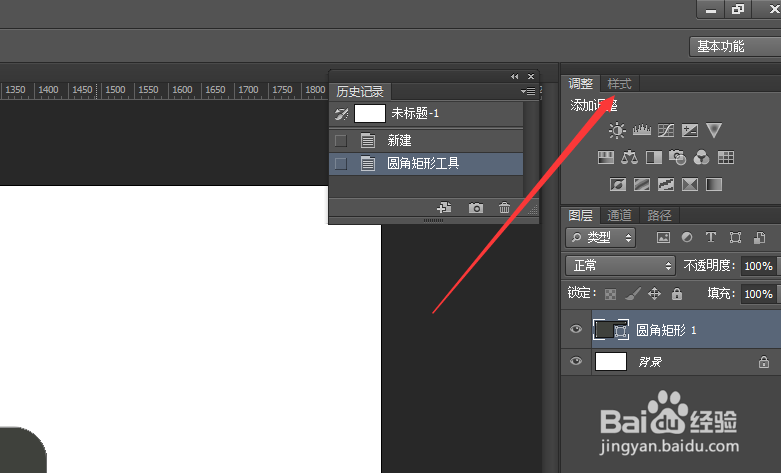
Task: Click the 不透明度 opacity value field
Action: (x=758, y=266)
